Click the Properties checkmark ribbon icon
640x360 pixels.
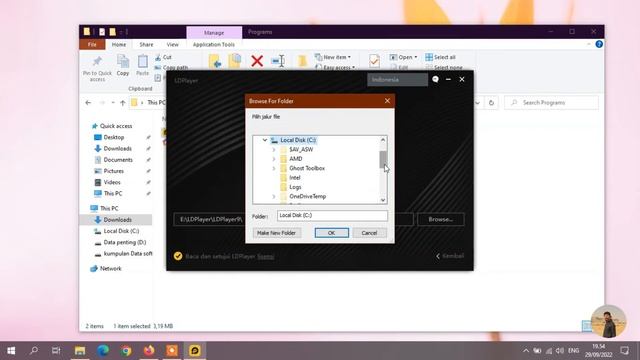(x=374, y=61)
